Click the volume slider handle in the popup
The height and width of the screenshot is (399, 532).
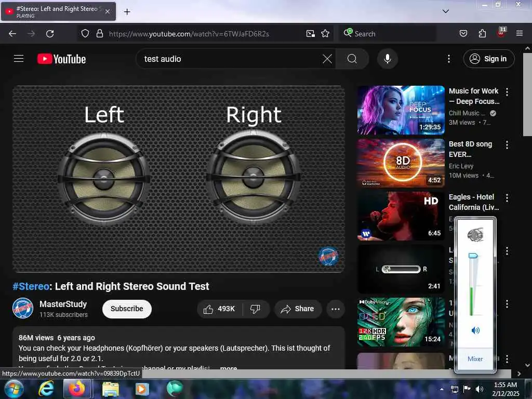(x=473, y=256)
